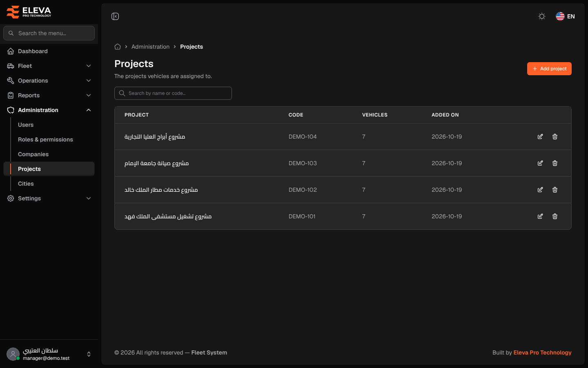Go to Roles & permissions
The width and height of the screenshot is (588, 368).
(45, 139)
